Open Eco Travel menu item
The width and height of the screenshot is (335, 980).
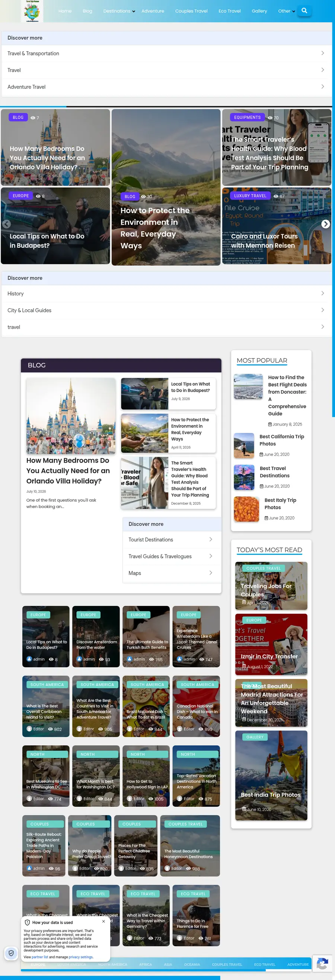click(230, 11)
